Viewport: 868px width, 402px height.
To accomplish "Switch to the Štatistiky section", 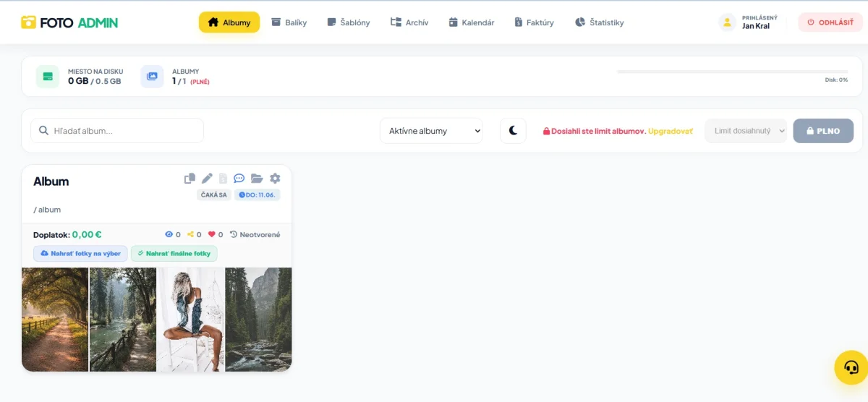I will pyautogui.click(x=599, y=22).
